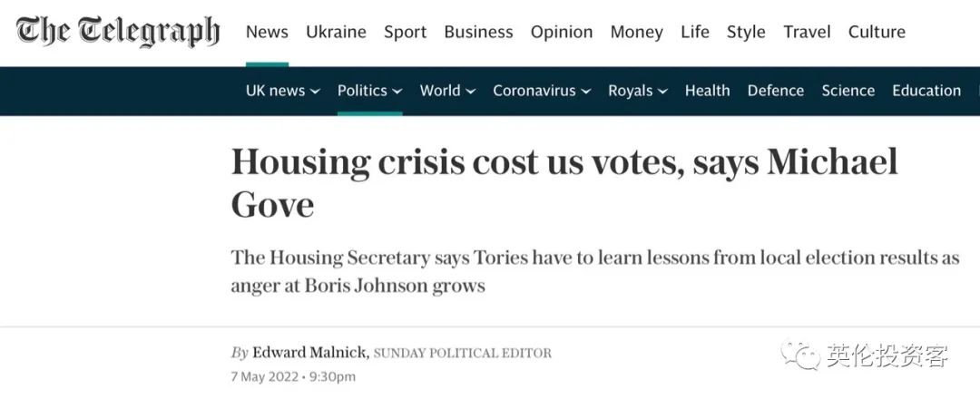Open the Sport section
Image resolution: width=980 pixels, height=399 pixels.
405,33
